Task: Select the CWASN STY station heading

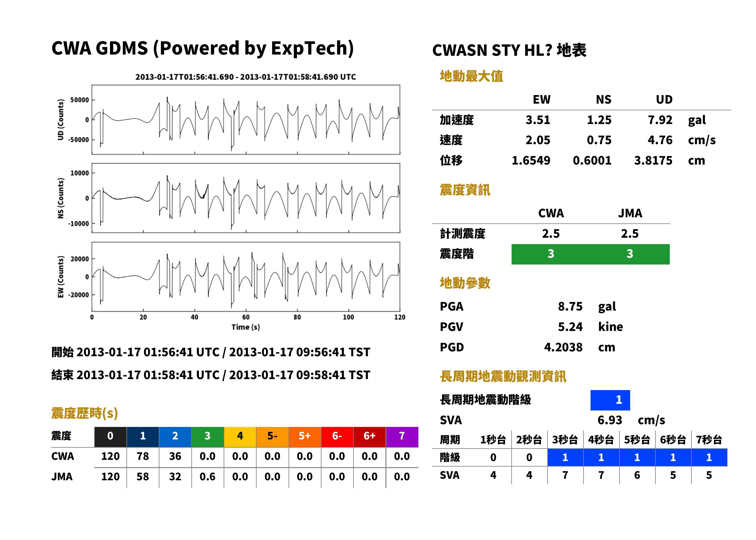Action: [x=509, y=51]
